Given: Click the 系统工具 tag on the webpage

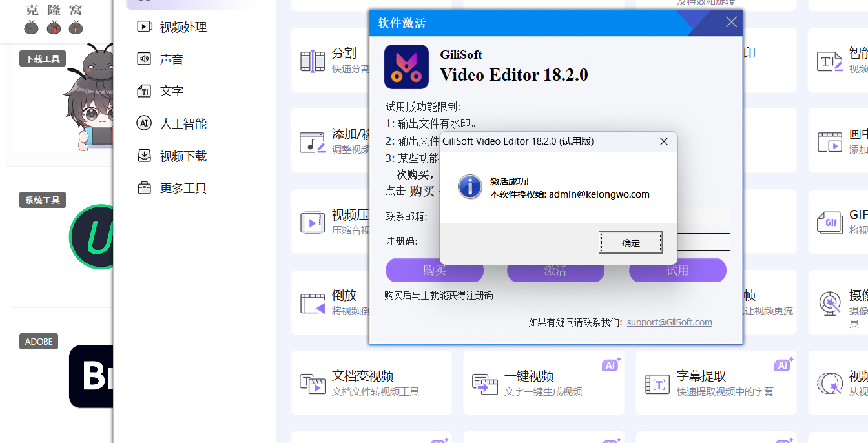Looking at the screenshot, I should click(43, 200).
